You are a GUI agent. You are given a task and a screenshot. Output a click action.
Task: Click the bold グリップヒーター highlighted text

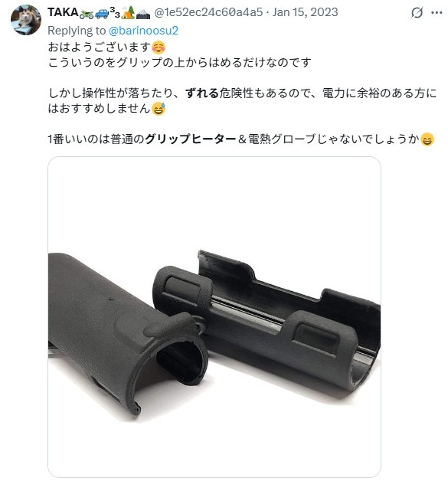[191, 139]
